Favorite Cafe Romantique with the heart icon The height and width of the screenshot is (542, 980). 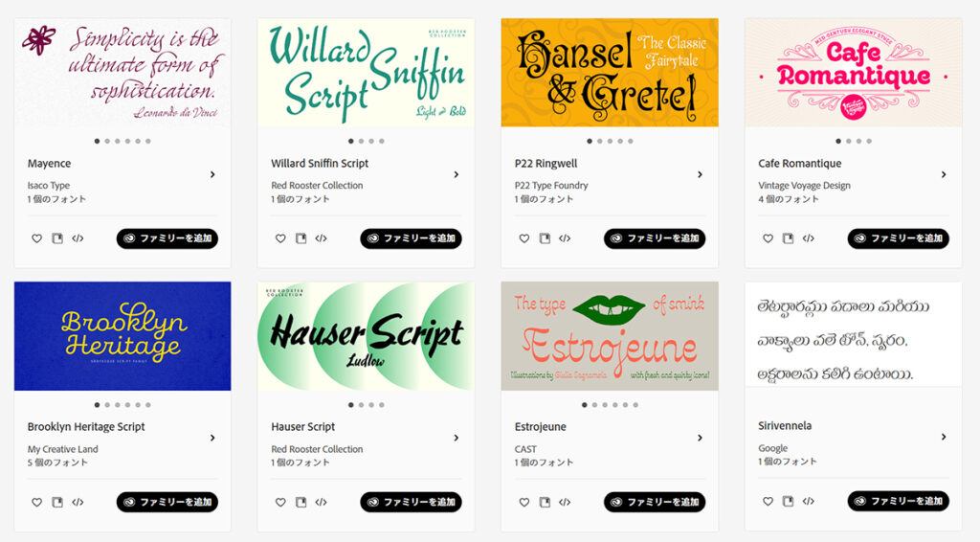[x=768, y=238]
